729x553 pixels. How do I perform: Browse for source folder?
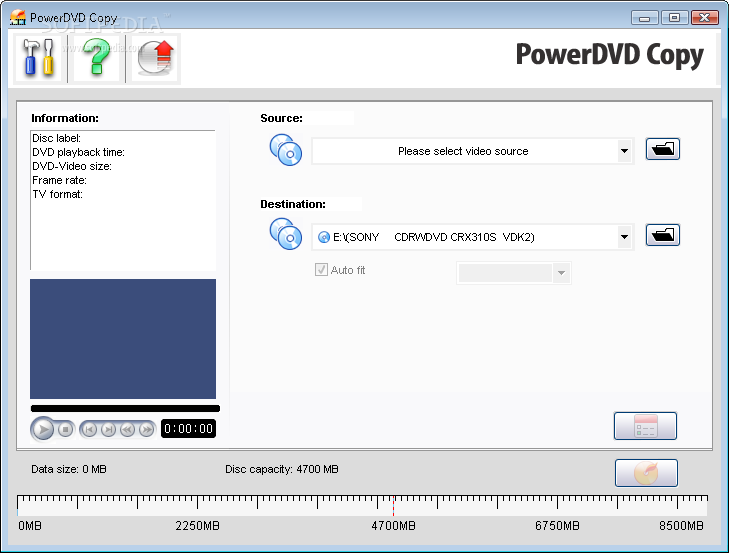(x=663, y=149)
